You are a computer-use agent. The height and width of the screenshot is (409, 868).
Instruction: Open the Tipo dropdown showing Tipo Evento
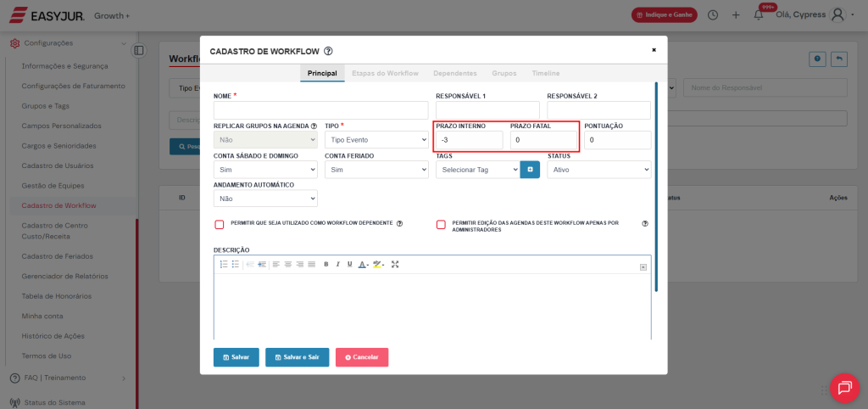click(376, 140)
